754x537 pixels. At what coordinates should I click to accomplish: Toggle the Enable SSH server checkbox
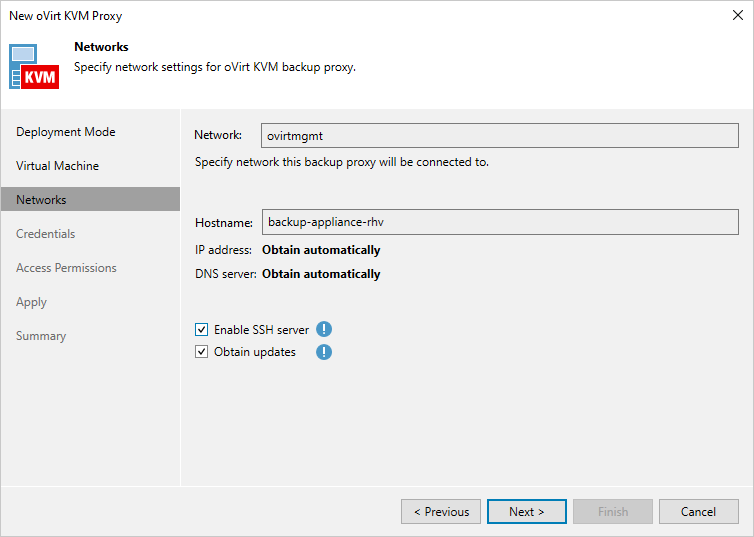pos(202,329)
